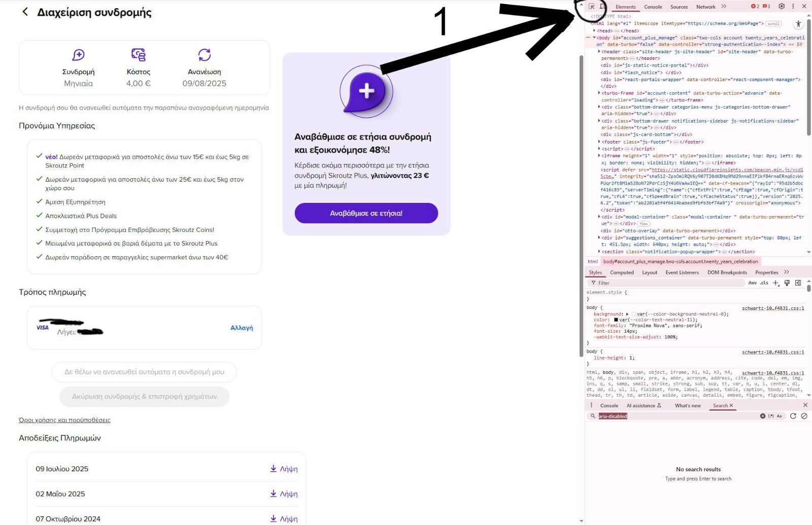Image resolution: width=812 pixels, height=525 pixels.
Task: Open the Event Listeners tab
Action: click(682, 272)
